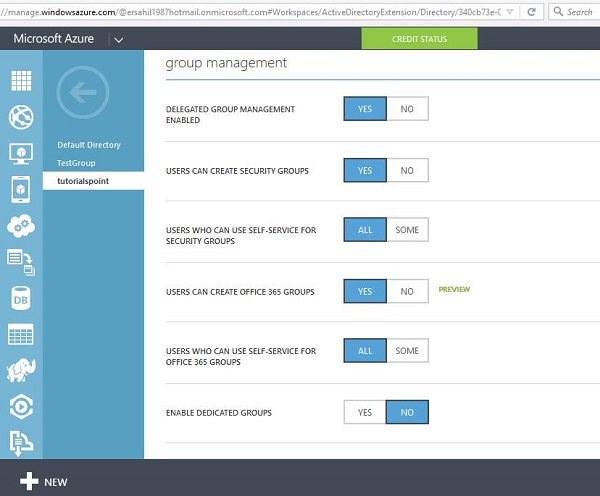This screenshot has width=600, height=496.
Task: Set Delegated Group Management to Yes
Action: click(365, 109)
